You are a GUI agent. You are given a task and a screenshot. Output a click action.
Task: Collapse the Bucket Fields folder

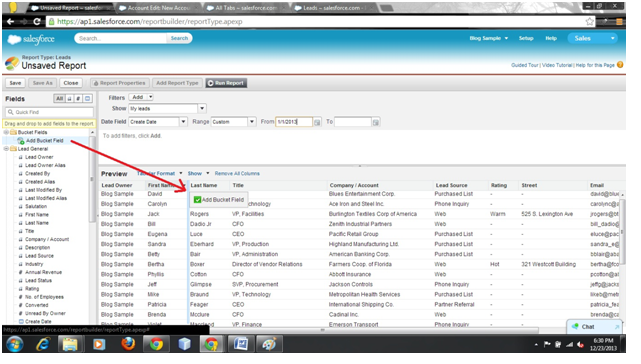6,132
